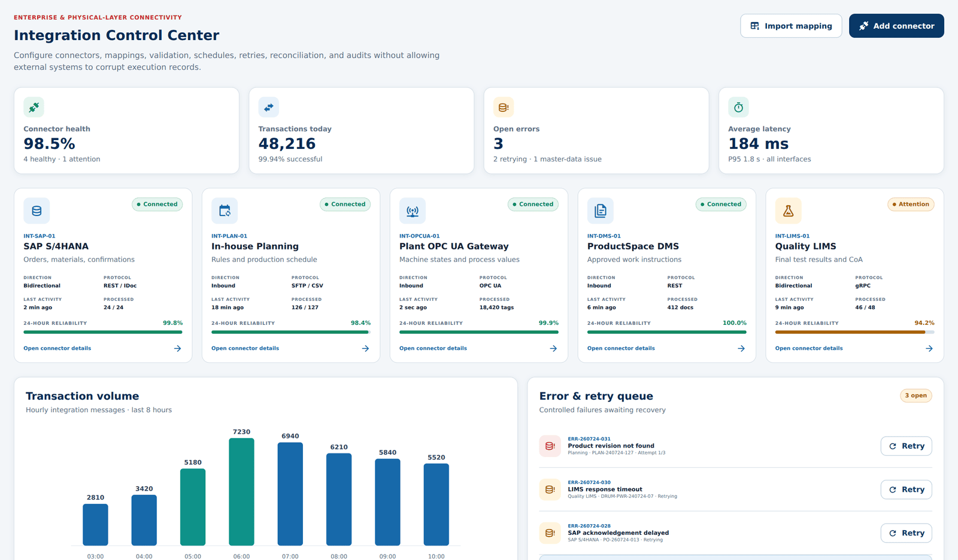Click the Quality LIMS reliability progress bar
Screen dimensions: 958x560
pos(854,332)
